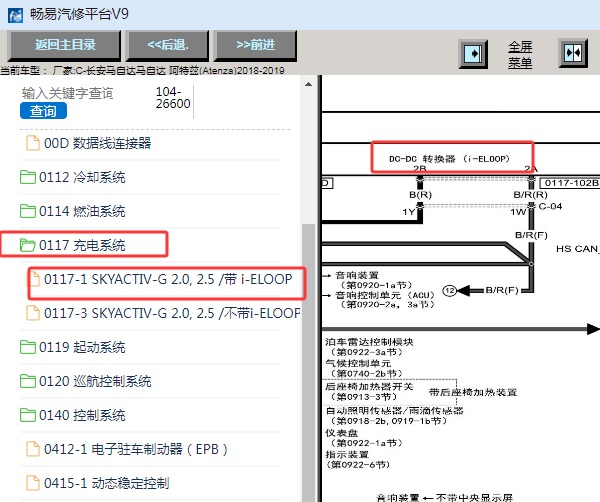Click the 仪表盘 (第0922-1a节) reference
The height and width of the screenshot is (502, 600).
[364, 438]
